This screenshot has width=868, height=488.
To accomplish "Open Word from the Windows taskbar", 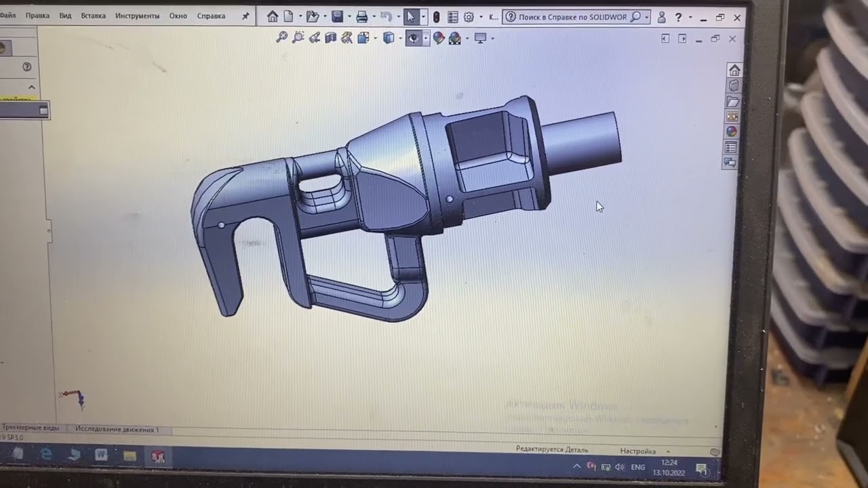I will pos(101,455).
